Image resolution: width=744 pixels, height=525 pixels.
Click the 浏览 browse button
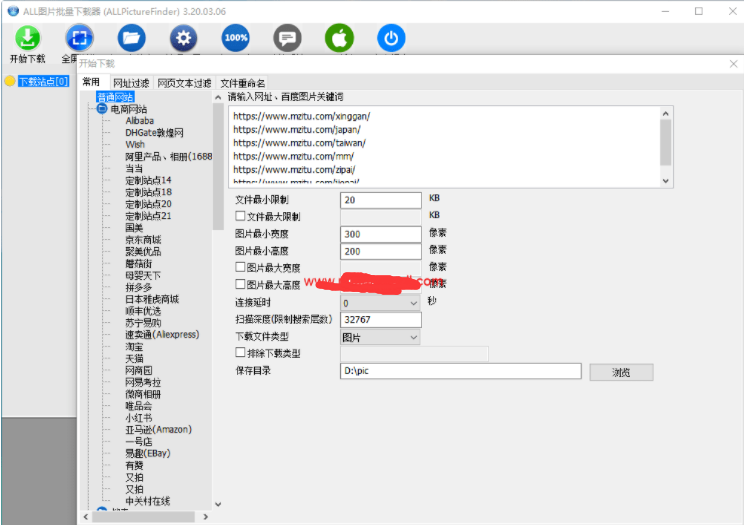621,372
